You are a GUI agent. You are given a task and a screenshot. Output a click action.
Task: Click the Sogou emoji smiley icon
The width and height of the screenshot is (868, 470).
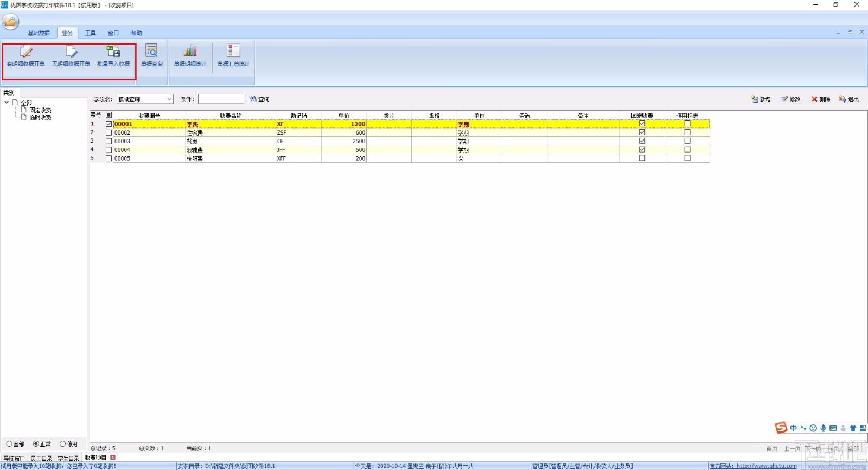pos(813,428)
